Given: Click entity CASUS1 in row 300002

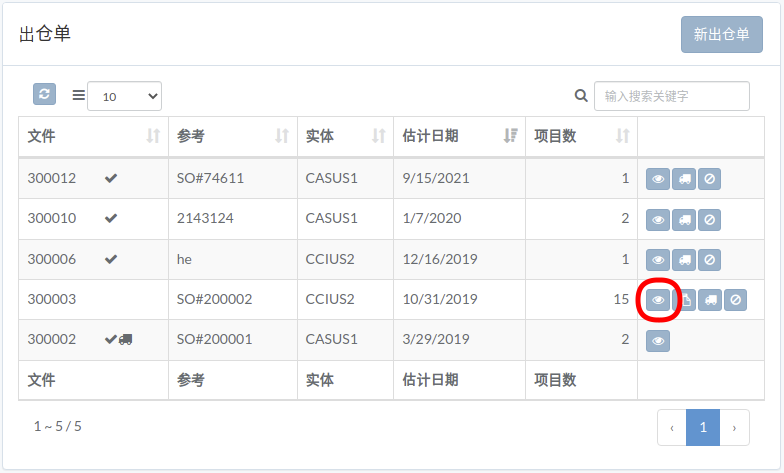Looking at the screenshot, I should pos(332,340).
